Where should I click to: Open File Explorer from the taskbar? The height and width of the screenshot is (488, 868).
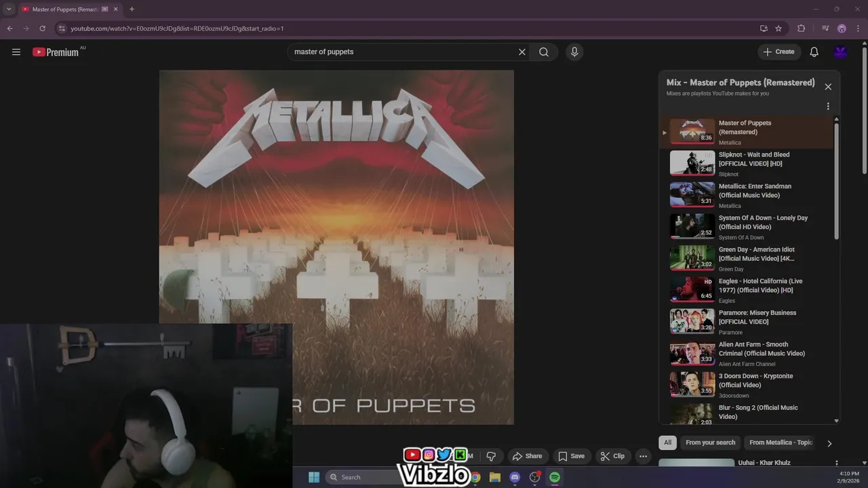pos(495,477)
